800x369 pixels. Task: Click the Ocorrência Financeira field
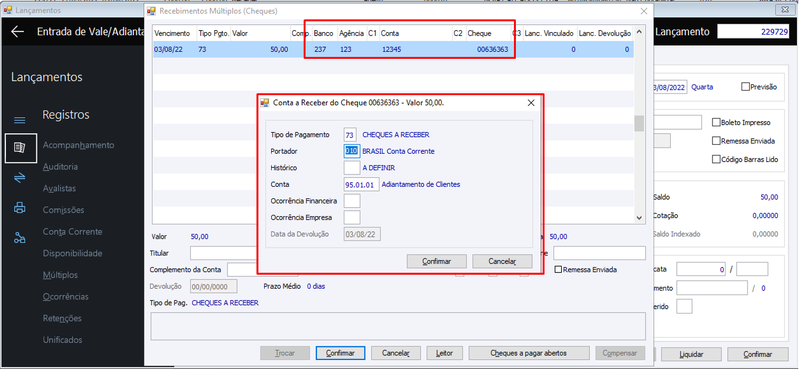352,201
